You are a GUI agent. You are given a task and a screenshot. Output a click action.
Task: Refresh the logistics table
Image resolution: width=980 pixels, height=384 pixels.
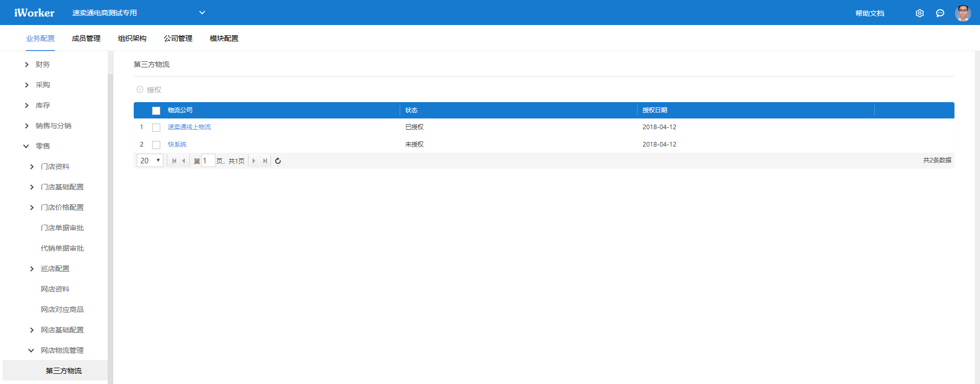point(278,161)
